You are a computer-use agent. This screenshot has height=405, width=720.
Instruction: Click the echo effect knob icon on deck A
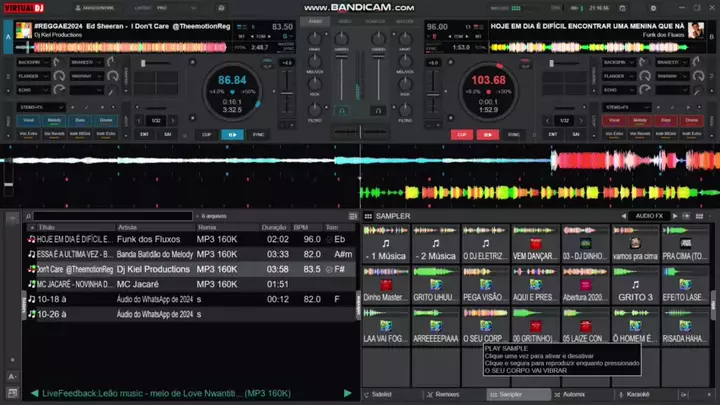pos(59,90)
